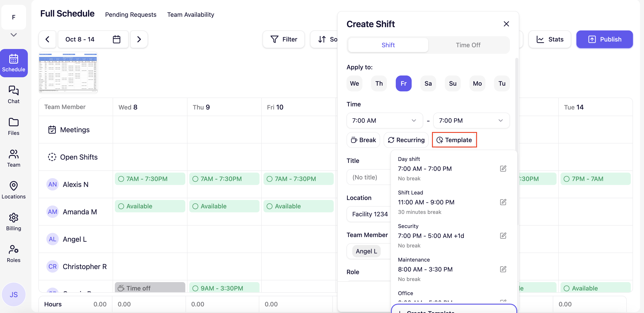Open the Pending Requests tab
Image resolution: width=644 pixels, height=313 pixels.
(131, 15)
